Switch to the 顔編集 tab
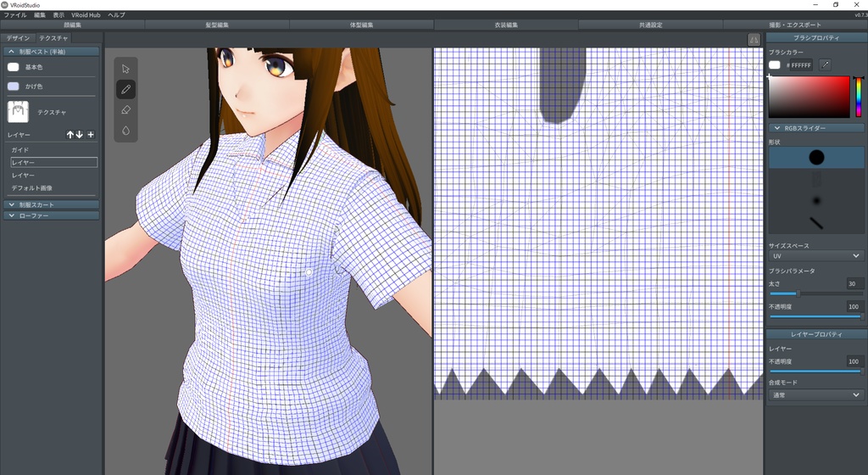This screenshot has width=868, height=475. click(x=73, y=25)
